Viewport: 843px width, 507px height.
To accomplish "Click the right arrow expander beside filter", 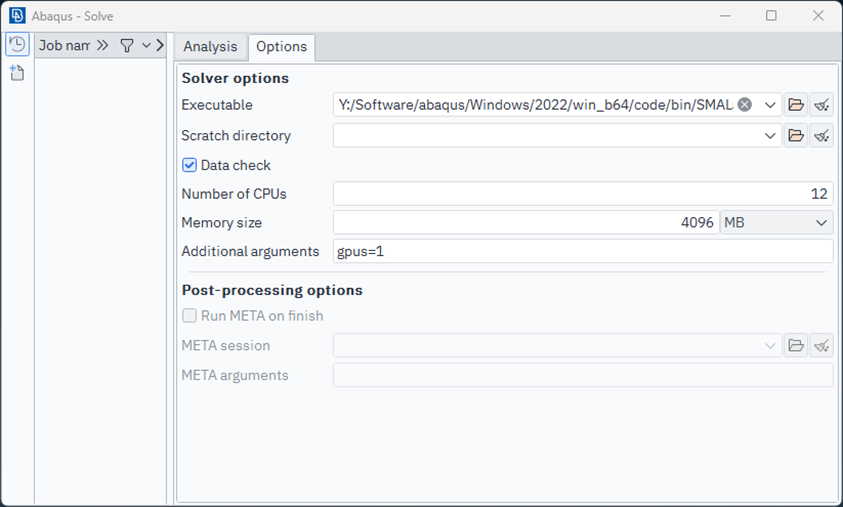I will [160, 46].
